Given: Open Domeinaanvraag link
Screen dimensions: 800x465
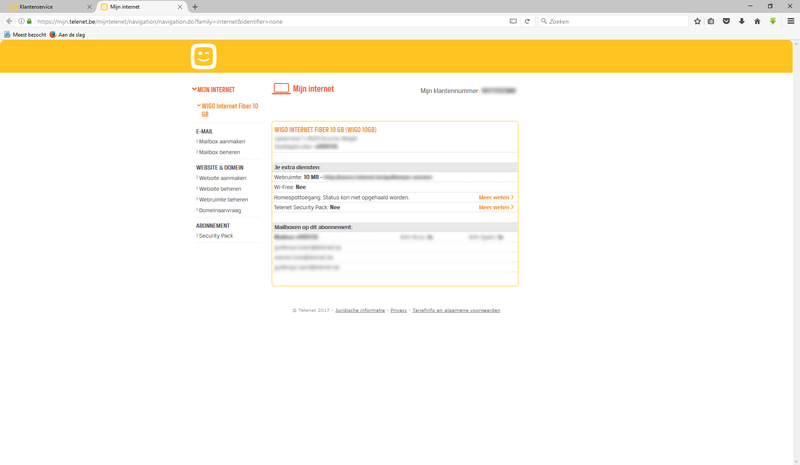Looking at the screenshot, I should (x=220, y=210).
